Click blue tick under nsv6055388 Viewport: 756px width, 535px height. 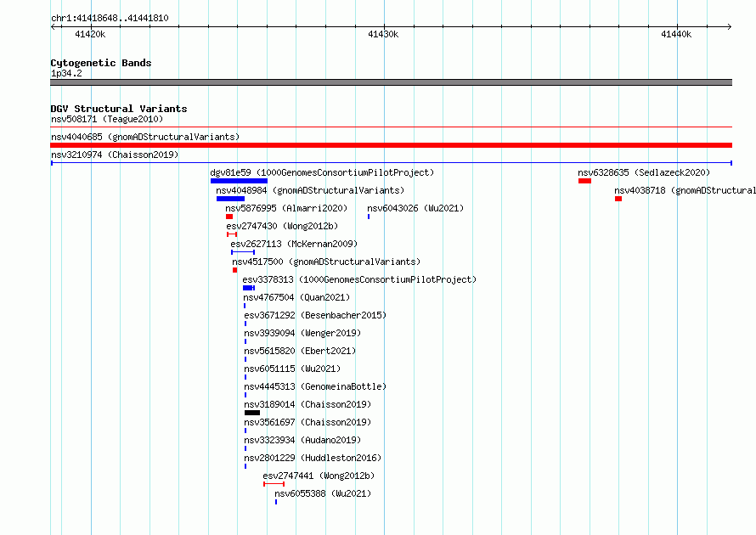pyautogui.click(x=276, y=502)
